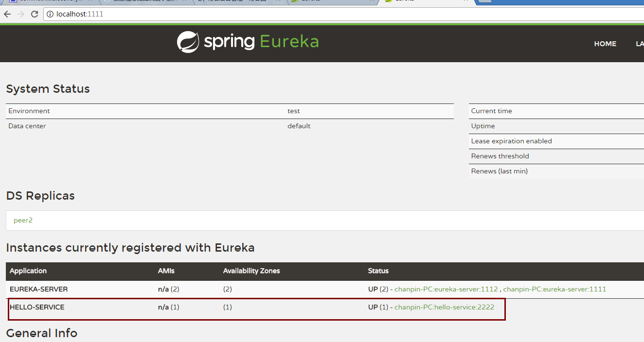Select the data center value 'default'
The width and height of the screenshot is (644, 342).
(x=299, y=126)
